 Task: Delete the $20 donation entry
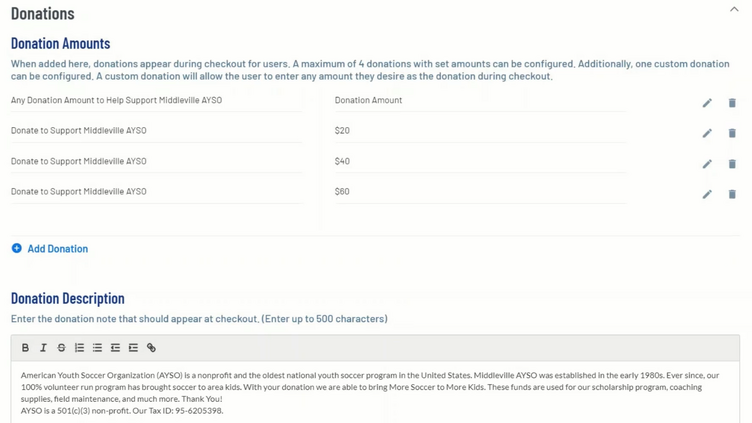[732, 133]
